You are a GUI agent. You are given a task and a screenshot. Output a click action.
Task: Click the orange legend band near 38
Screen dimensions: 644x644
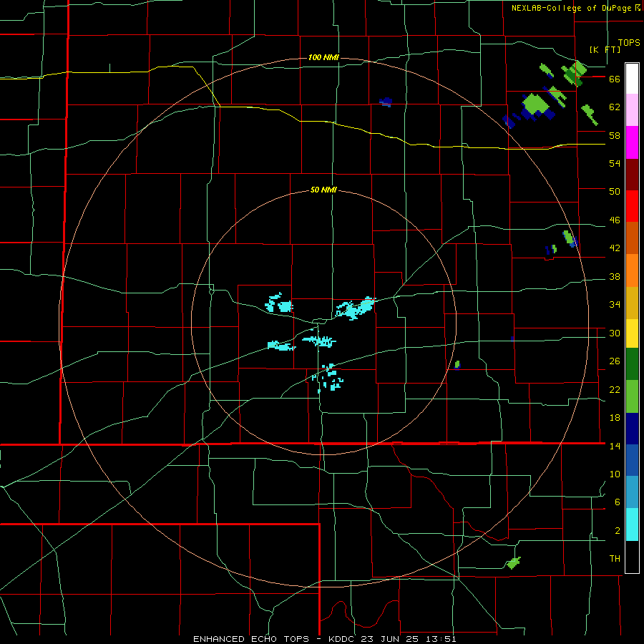(632, 270)
